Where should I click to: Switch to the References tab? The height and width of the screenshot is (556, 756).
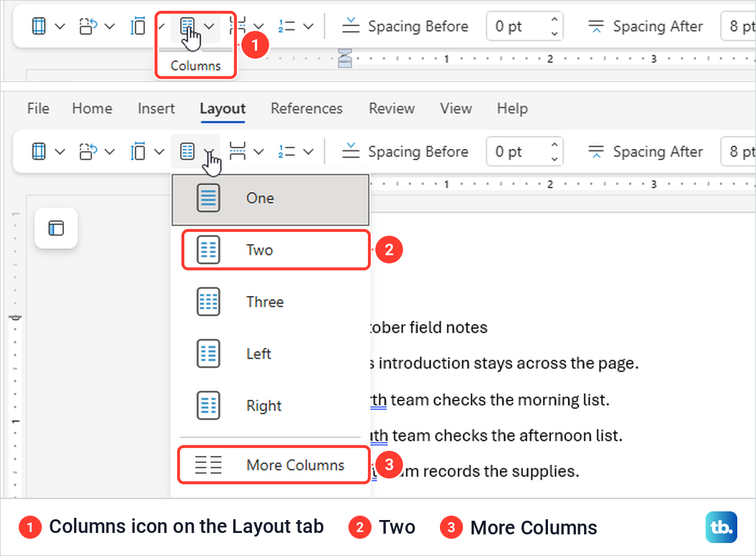(x=307, y=109)
